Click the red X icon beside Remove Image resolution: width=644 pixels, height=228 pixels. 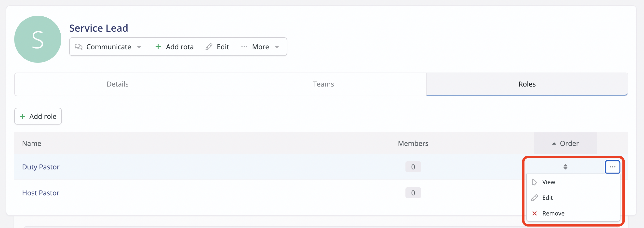(535, 213)
